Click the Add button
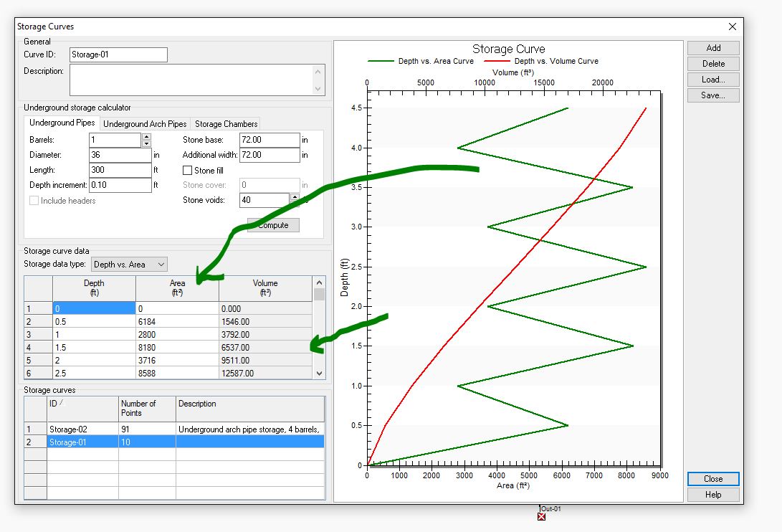Screen dimensions: 782x532 (x=713, y=48)
